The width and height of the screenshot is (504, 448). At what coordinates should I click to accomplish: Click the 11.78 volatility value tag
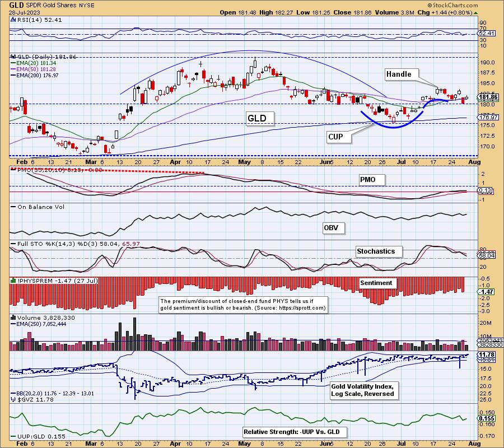487,354
